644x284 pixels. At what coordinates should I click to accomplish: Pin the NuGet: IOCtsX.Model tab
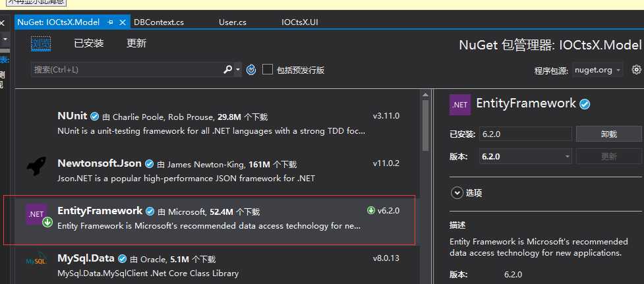click(110, 22)
